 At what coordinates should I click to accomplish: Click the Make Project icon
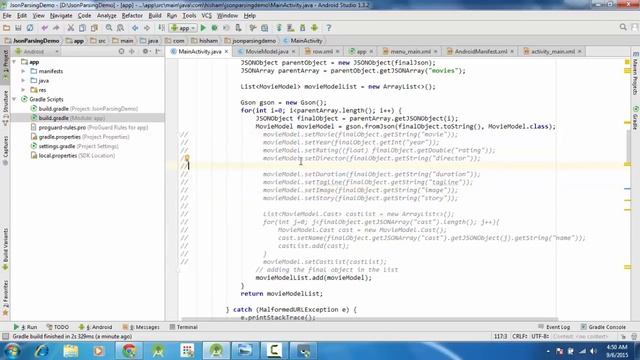(162, 28)
